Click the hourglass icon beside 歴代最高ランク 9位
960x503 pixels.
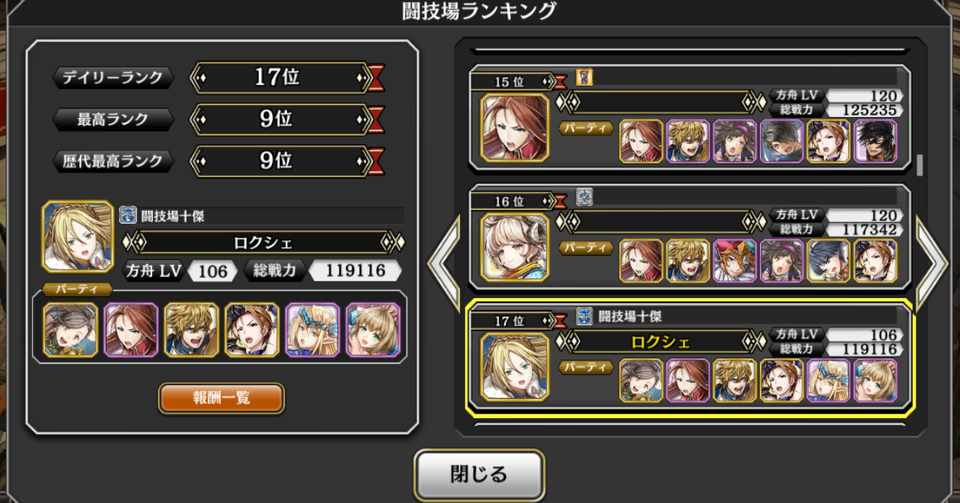coord(375,161)
